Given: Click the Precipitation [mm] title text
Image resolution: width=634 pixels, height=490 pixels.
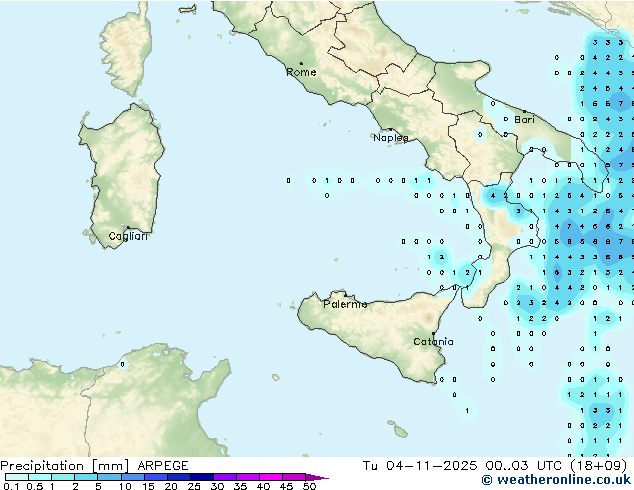Looking at the screenshot, I should pos(65,466).
